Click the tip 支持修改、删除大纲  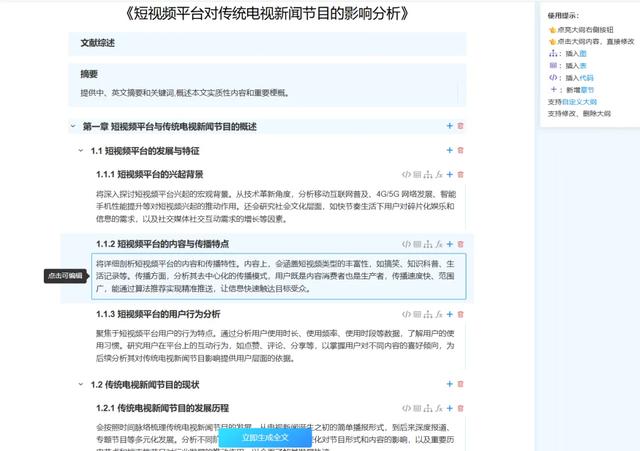(579, 114)
